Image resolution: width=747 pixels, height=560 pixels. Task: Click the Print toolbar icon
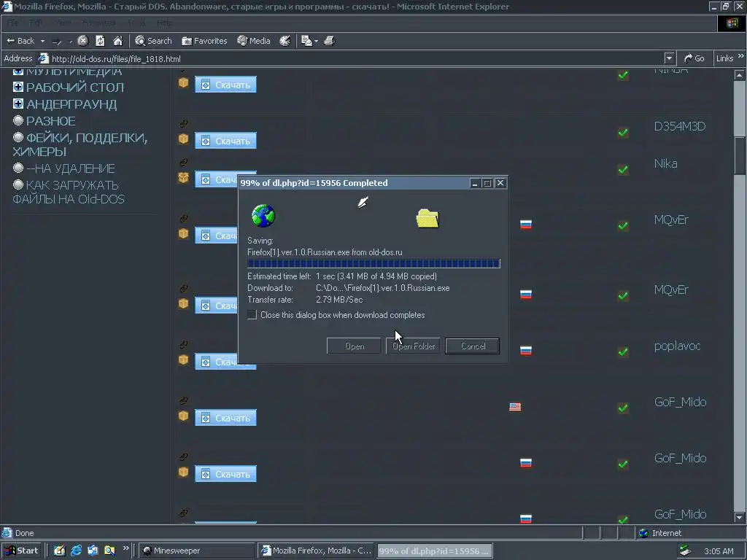(x=330, y=41)
